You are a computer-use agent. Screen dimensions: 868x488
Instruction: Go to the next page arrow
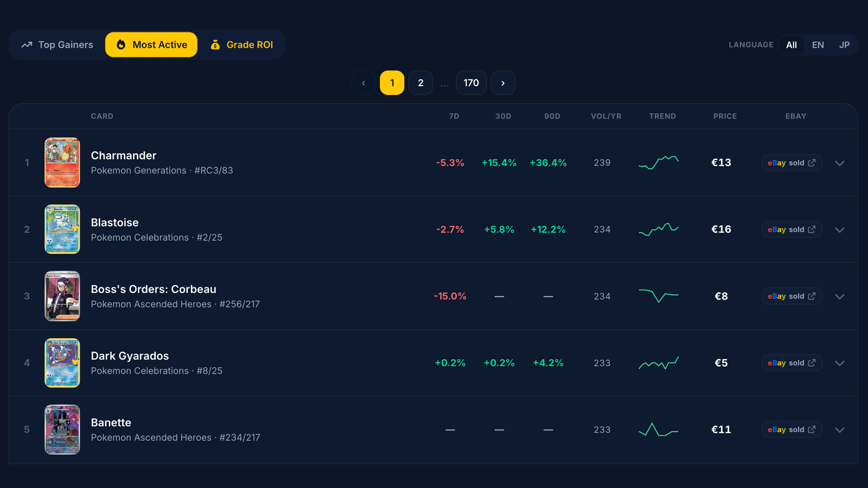pos(503,83)
